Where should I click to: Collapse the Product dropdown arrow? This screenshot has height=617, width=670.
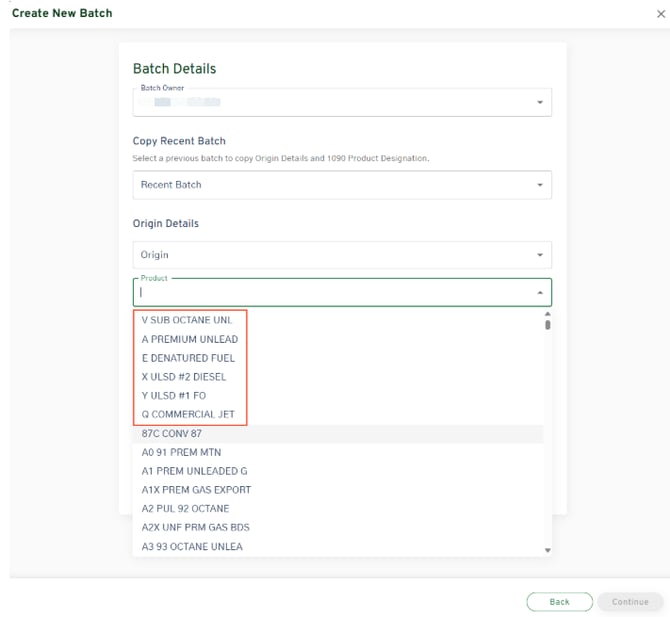[x=540, y=293]
